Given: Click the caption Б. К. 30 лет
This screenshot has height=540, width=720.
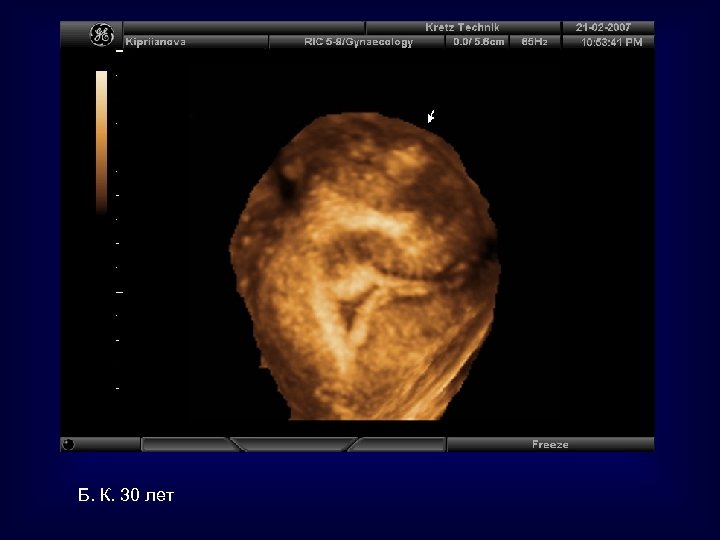Looking at the screenshot, I should coord(126,495).
